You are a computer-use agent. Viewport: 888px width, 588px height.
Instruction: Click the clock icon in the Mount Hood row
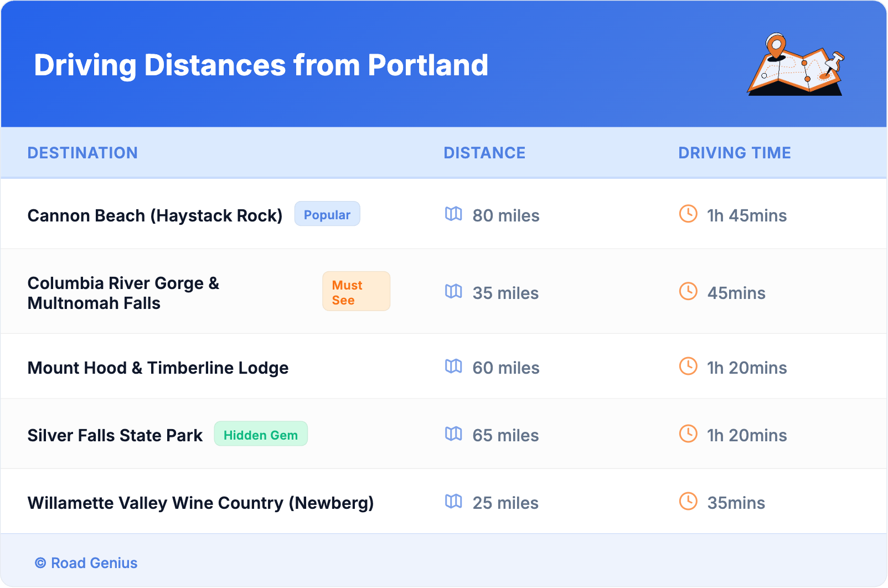click(x=688, y=366)
